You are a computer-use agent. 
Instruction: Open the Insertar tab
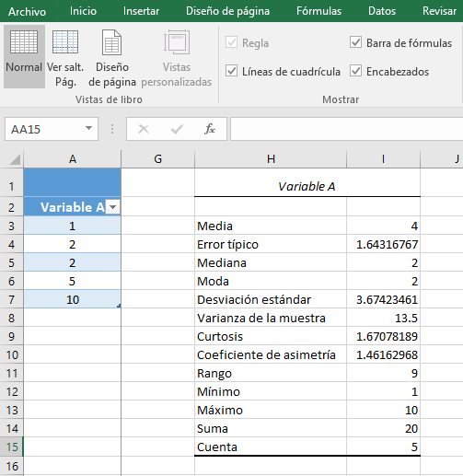point(141,11)
